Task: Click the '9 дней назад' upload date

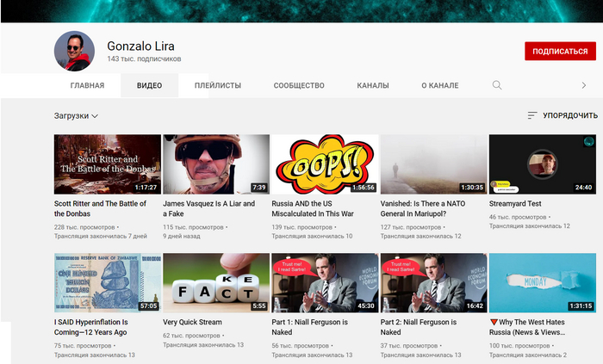Action: point(182,236)
